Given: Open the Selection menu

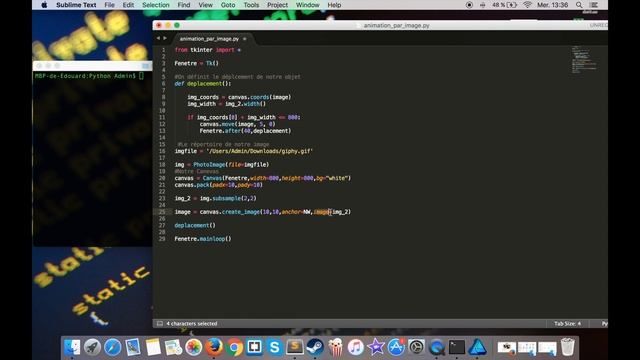Looking at the screenshot, I should tap(156, 5).
